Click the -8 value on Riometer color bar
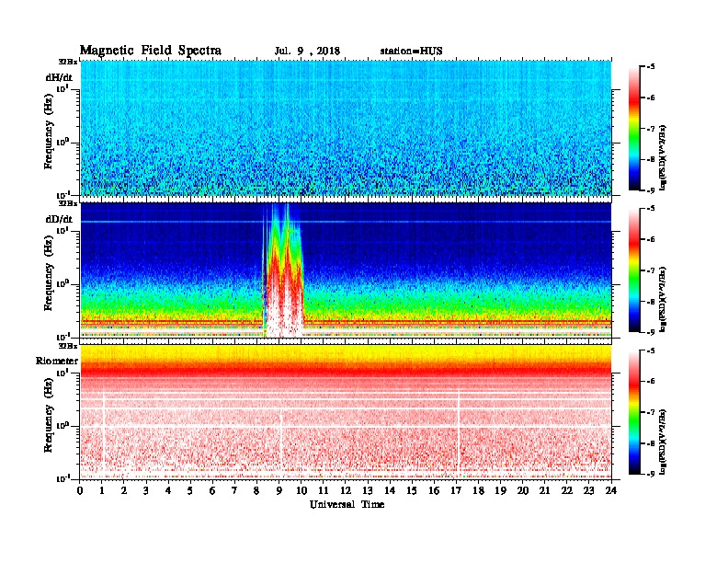 pyautogui.click(x=651, y=443)
